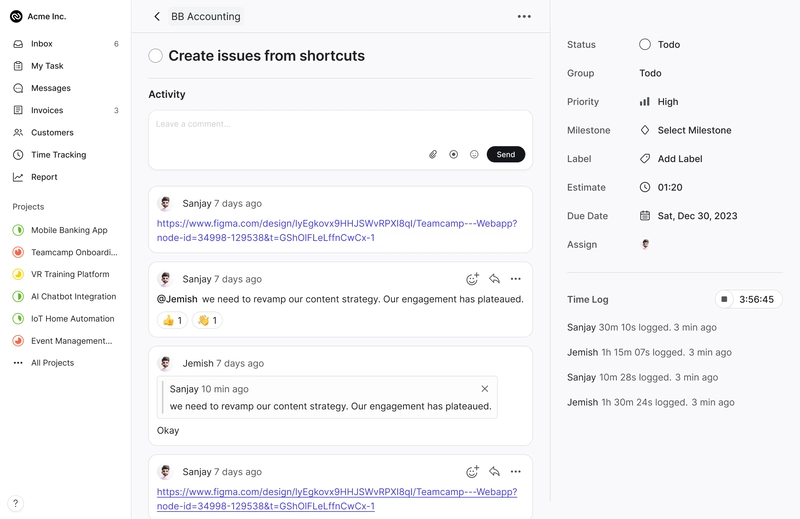Change the Priority value High

point(659,102)
